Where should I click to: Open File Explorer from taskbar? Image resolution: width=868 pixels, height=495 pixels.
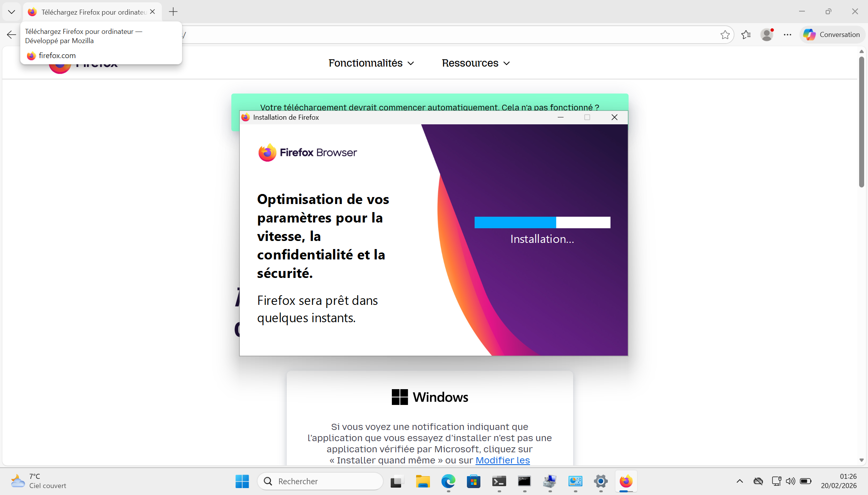click(423, 481)
